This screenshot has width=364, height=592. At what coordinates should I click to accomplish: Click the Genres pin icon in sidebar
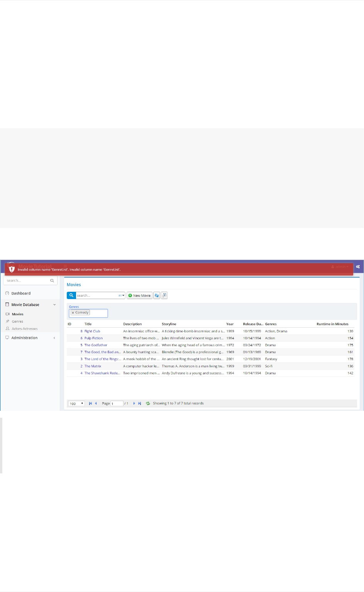[x=7, y=321]
